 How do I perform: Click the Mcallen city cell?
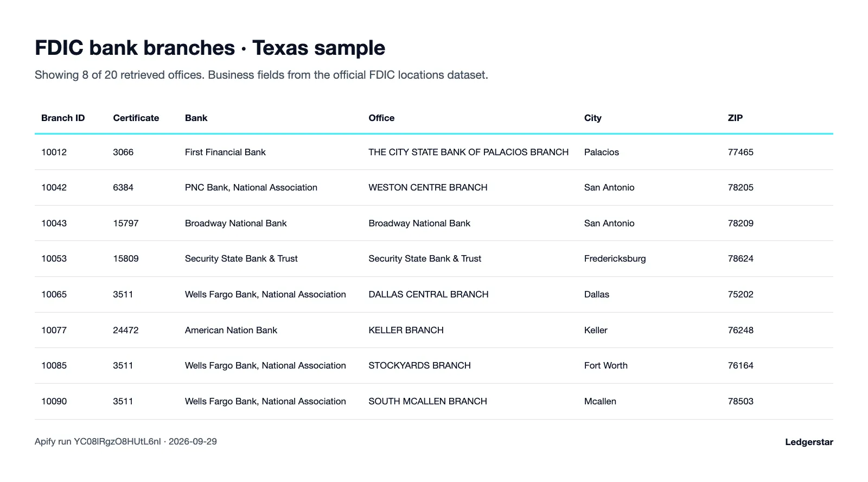pos(601,401)
